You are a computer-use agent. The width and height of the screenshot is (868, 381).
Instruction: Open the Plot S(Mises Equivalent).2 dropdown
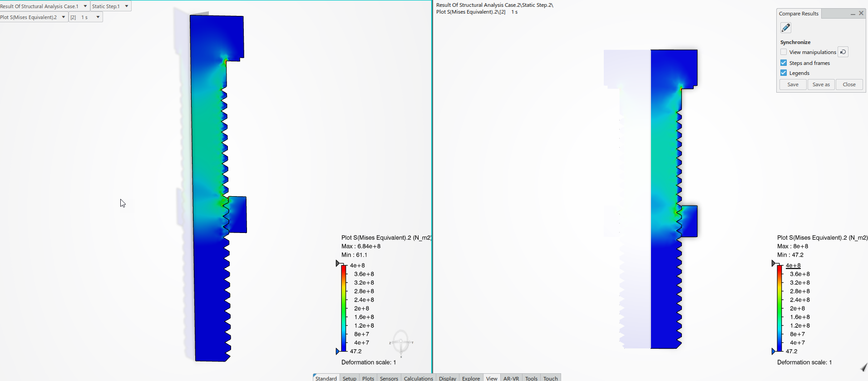point(63,17)
